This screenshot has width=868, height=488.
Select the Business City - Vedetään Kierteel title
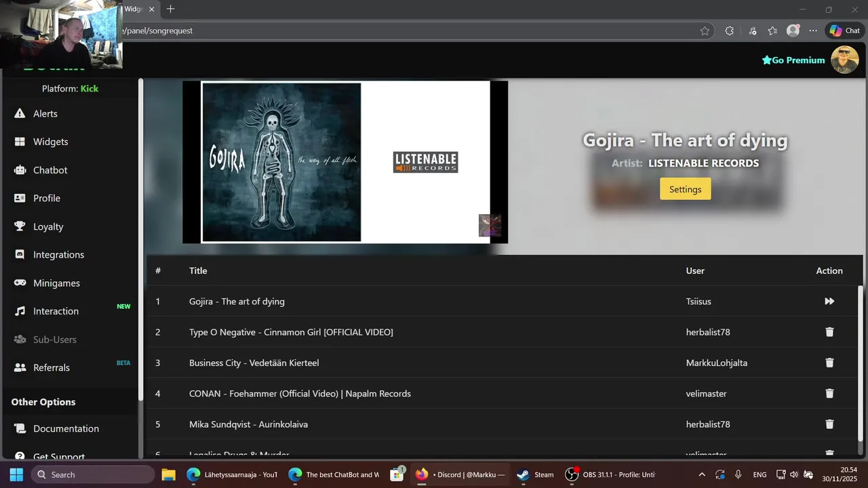pos(254,363)
